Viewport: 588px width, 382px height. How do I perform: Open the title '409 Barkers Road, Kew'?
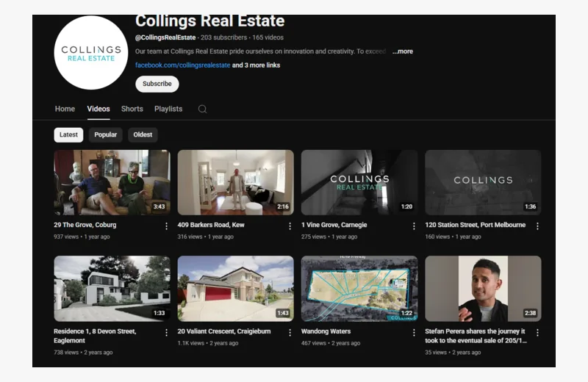pyautogui.click(x=211, y=225)
